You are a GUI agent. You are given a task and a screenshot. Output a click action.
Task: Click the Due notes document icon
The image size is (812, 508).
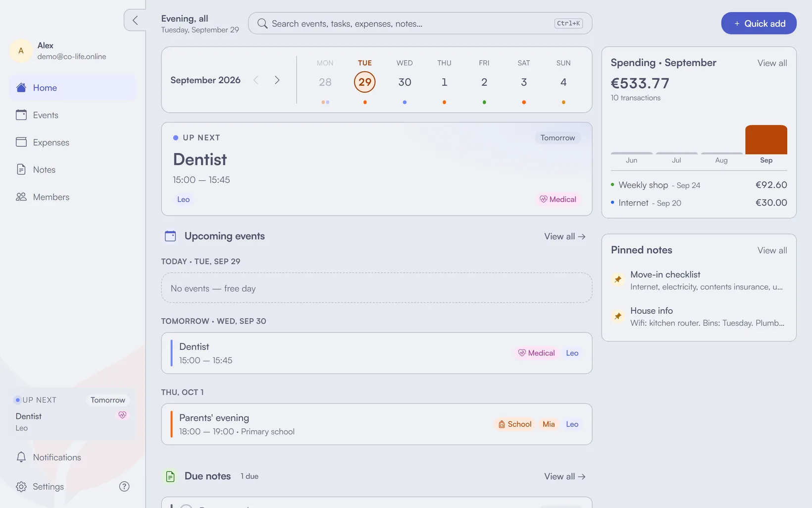tap(170, 476)
